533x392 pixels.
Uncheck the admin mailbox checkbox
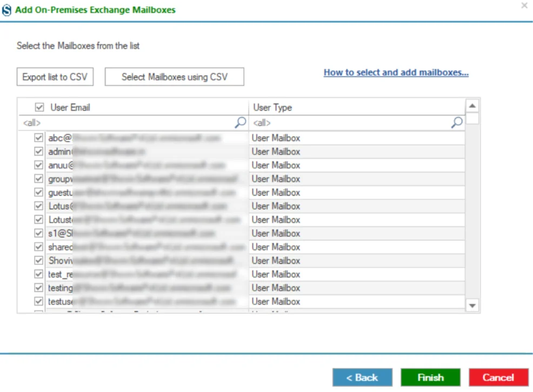pyautogui.click(x=39, y=151)
